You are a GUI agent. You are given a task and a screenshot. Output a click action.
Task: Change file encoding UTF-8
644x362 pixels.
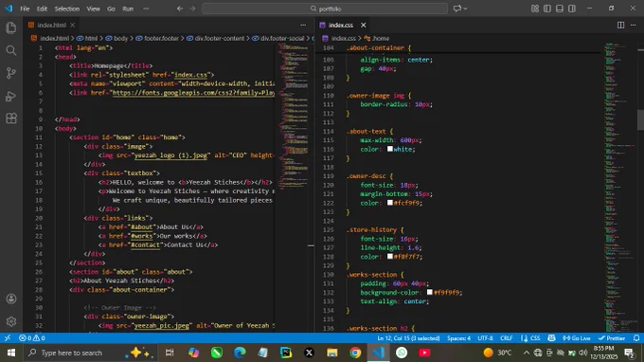coord(485,338)
